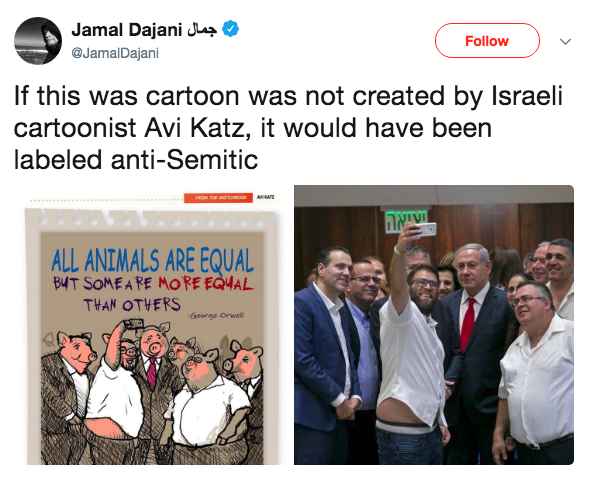Open the Knesset selfie photo

click(x=434, y=325)
